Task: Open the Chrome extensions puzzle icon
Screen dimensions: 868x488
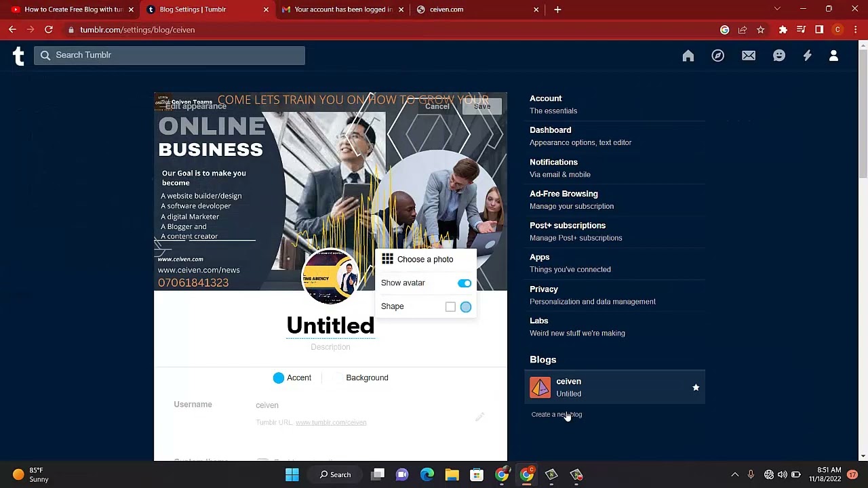Action: [x=783, y=30]
